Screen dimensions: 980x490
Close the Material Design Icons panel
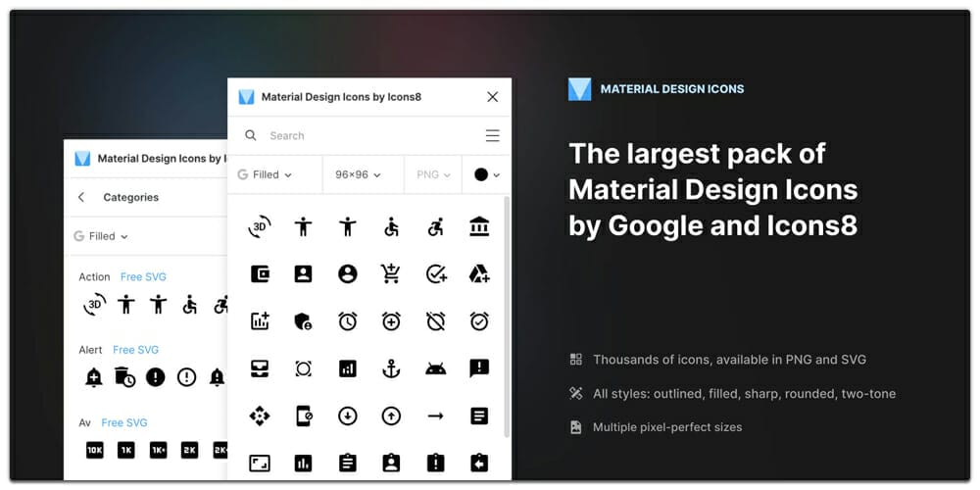pos(493,97)
